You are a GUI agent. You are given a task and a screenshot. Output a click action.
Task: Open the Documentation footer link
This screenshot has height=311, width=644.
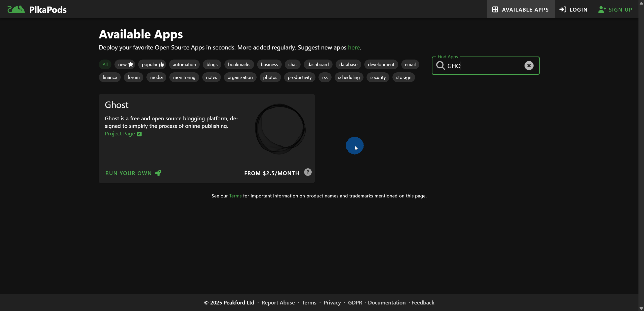point(387,303)
